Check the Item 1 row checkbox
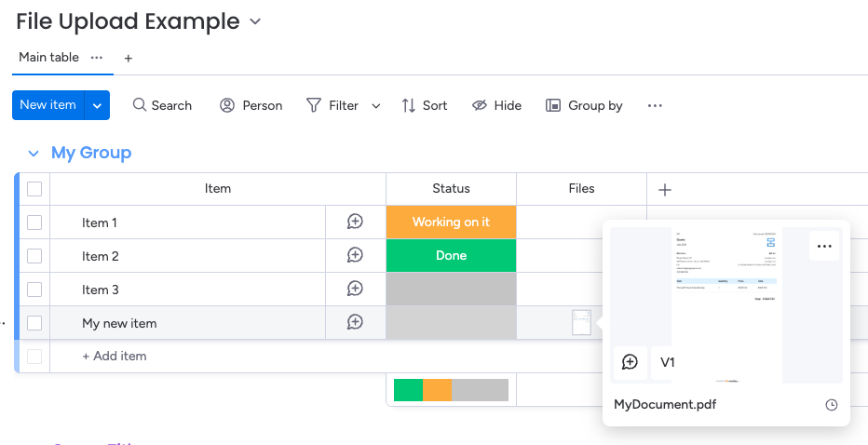This screenshot has width=868, height=445. pyautogui.click(x=34, y=222)
